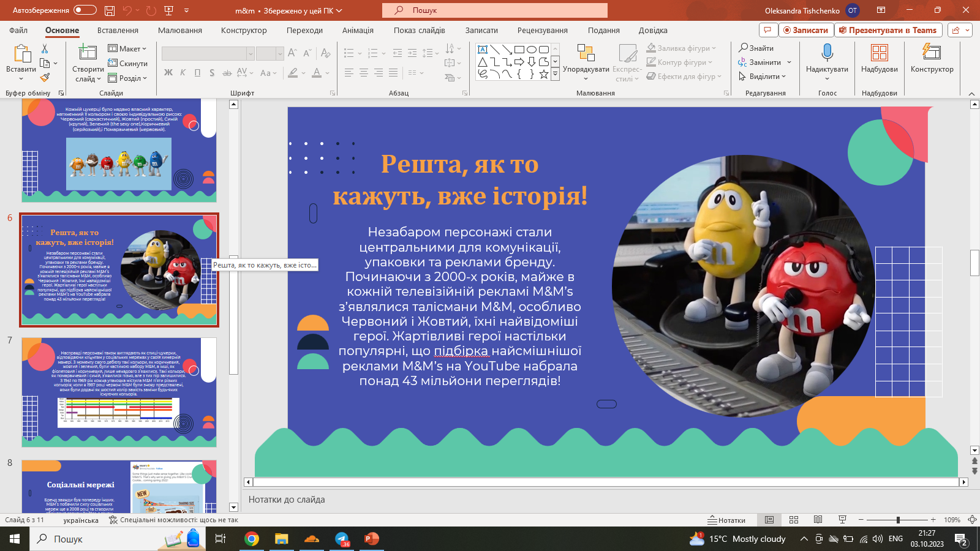The height and width of the screenshot is (551, 980).
Task: Click the Redo arrow icon
Action: [x=151, y=10]
